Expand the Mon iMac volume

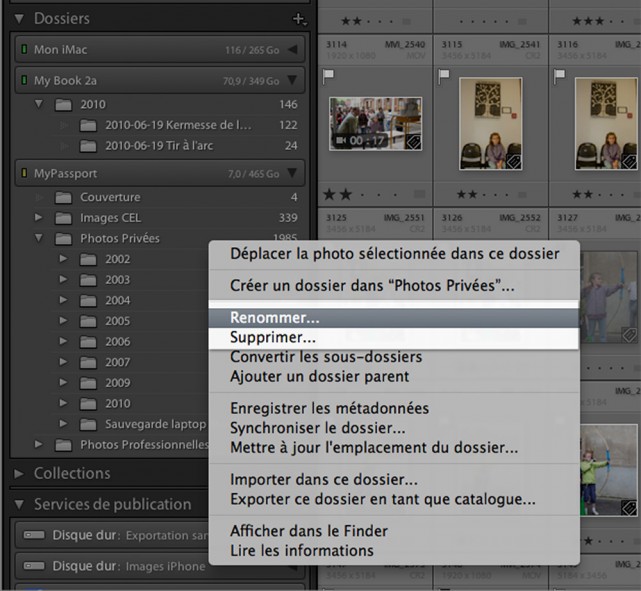pyautogui.click(x=293, y=49)
